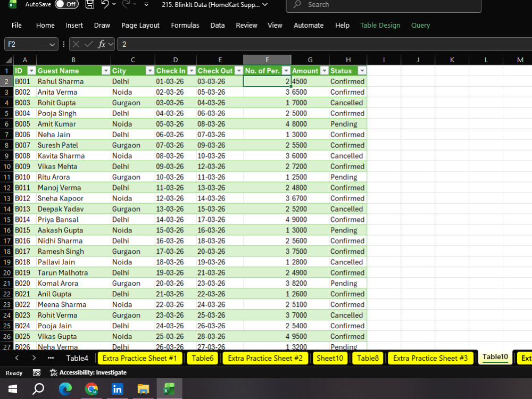Switch to Extra Practice Sheet #1 tab
The width and height of the screenshot is (532, 399).
(x=139, y=358)
